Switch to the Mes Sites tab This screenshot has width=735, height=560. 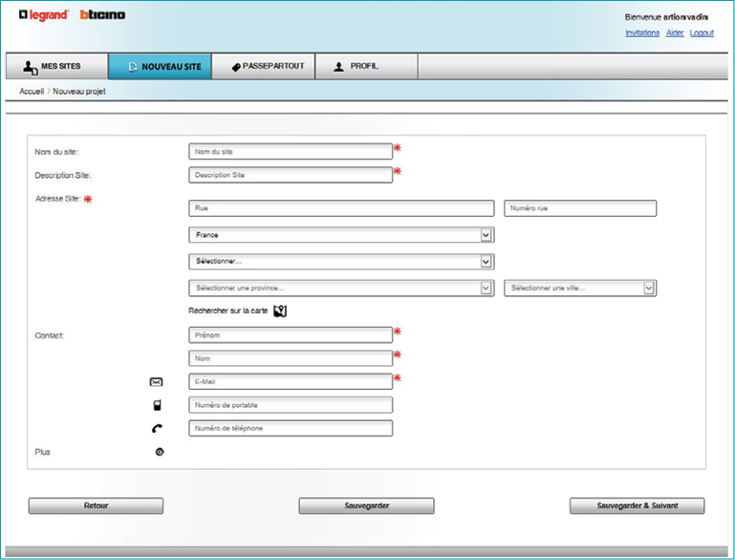pos(54,67)
